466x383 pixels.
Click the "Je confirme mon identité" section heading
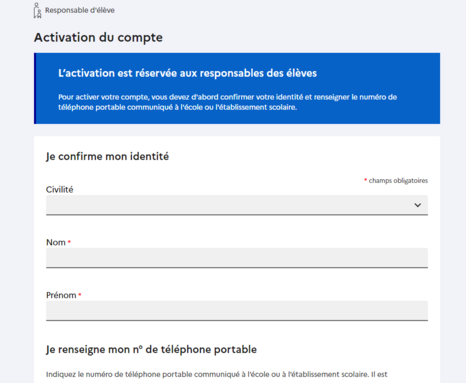(107, 156)
